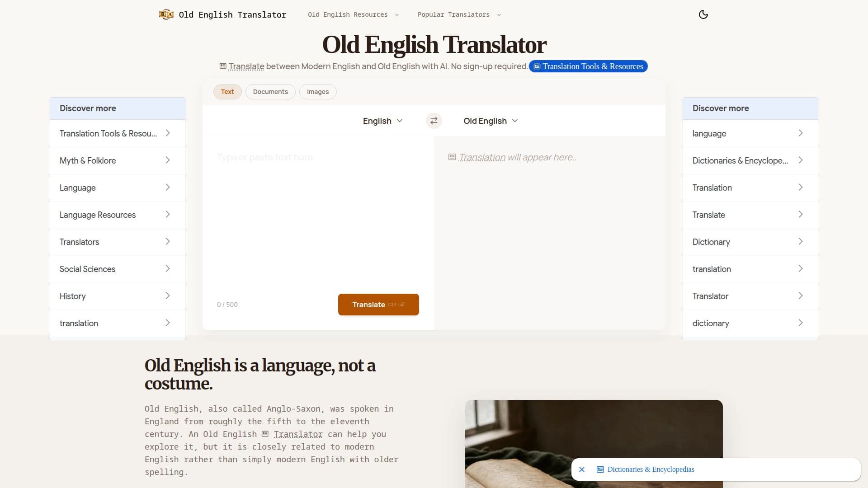Viewport: 868px width, 488px height.
Task: Toggle dark mode with the moon icon
Action: [703, 14]
